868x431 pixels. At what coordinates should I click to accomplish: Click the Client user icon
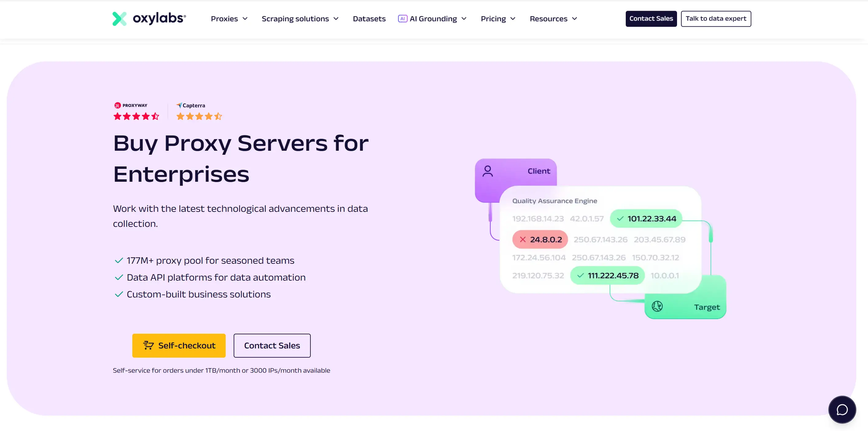click(488, 171)
